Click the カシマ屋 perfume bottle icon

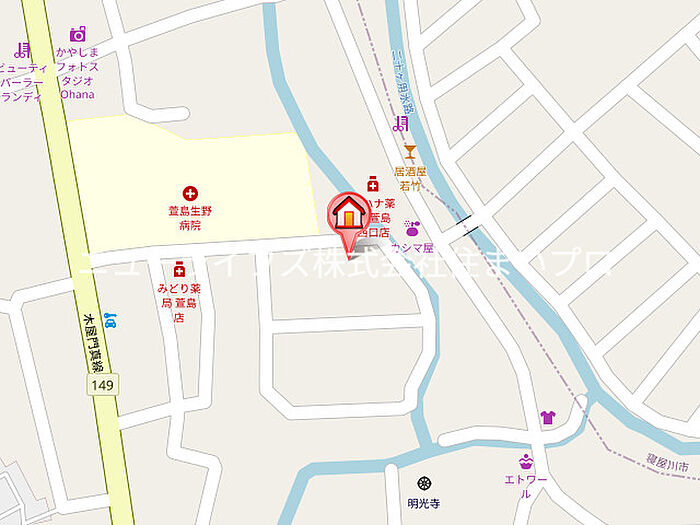pyautogui.click(x=412, y=228)
